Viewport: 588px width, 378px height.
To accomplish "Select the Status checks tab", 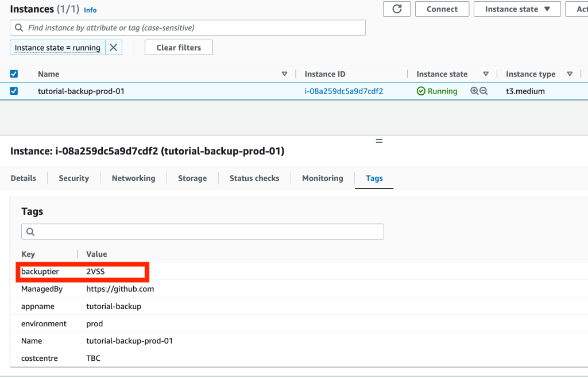I will point(254,178).
